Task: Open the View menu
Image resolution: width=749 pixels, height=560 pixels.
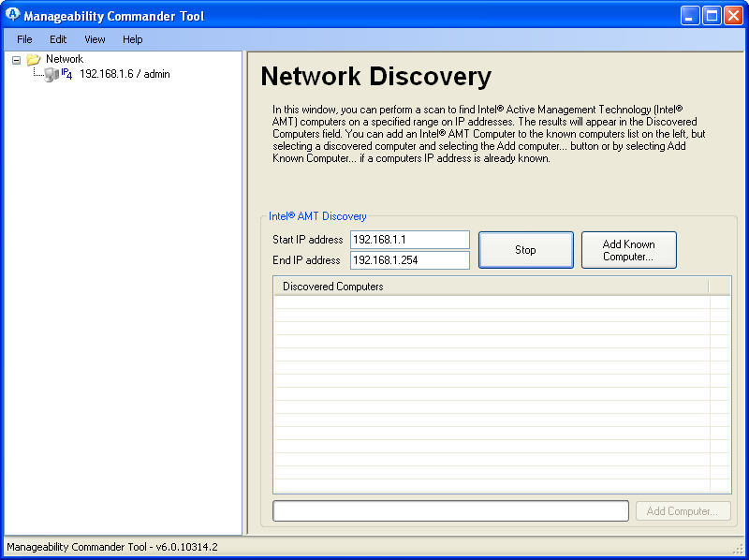Action: (94, 39)
